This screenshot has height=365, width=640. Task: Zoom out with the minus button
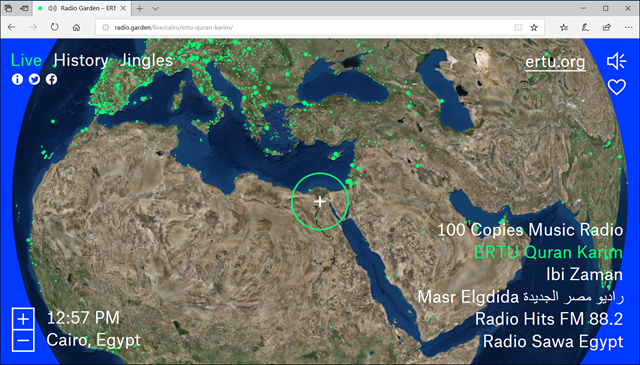23,340
